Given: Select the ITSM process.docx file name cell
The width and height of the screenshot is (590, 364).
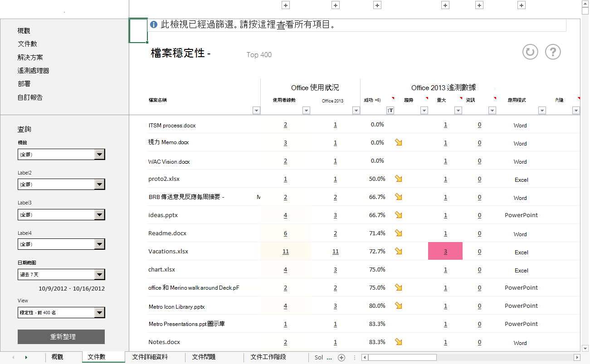Looking at the screenshot, I should tap(172, 125).
